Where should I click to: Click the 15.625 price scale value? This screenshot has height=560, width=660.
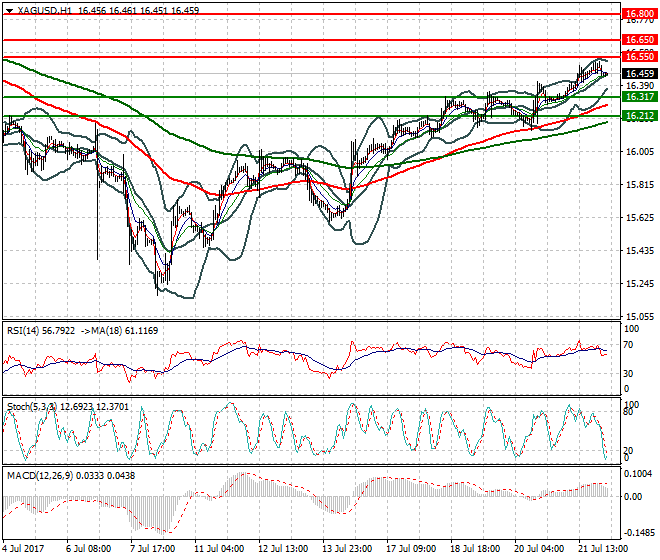click(640, 218)
